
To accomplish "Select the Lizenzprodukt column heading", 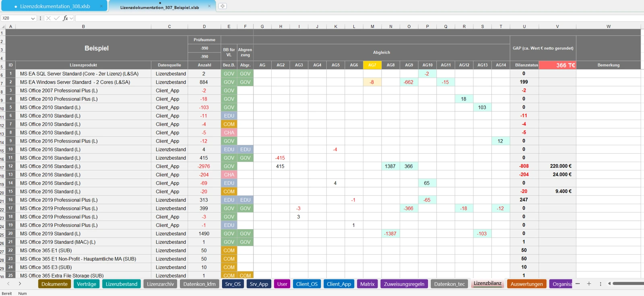I will (83, 65).
